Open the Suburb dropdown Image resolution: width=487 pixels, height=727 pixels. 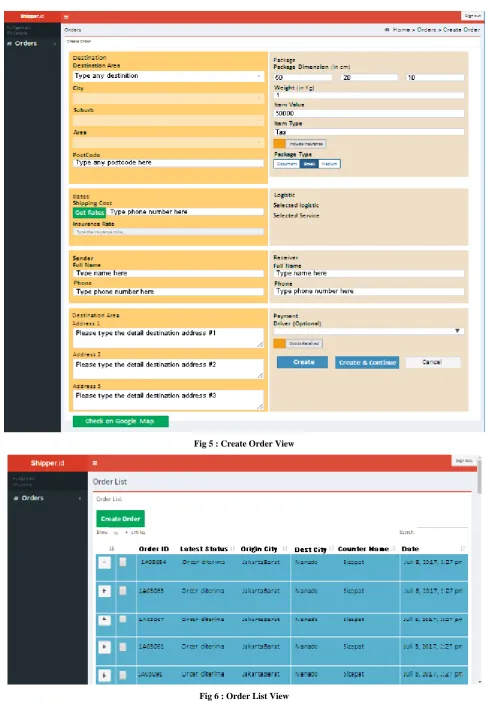[x=168, y=121]
